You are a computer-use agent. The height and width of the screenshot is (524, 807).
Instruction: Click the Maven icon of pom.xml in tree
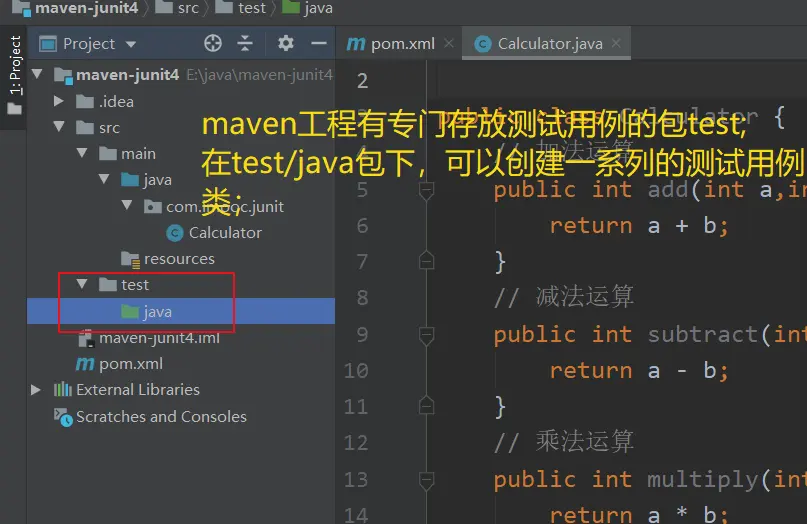85,364
